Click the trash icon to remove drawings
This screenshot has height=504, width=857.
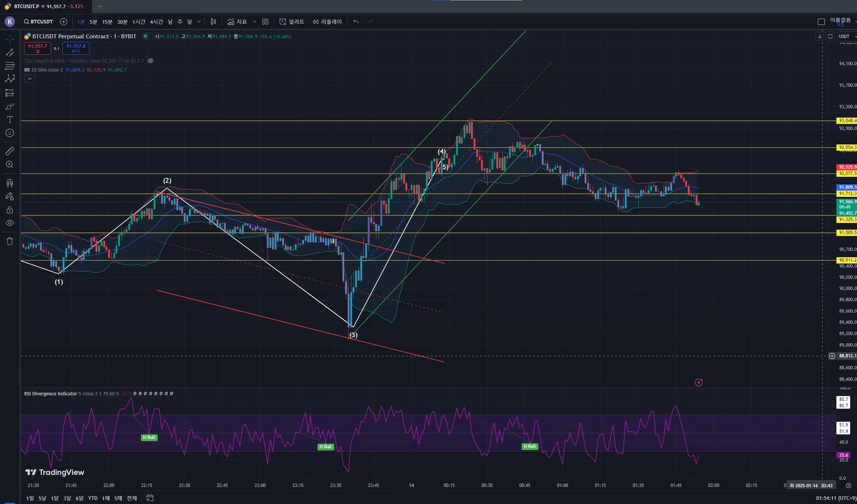(x=9, y=241)
